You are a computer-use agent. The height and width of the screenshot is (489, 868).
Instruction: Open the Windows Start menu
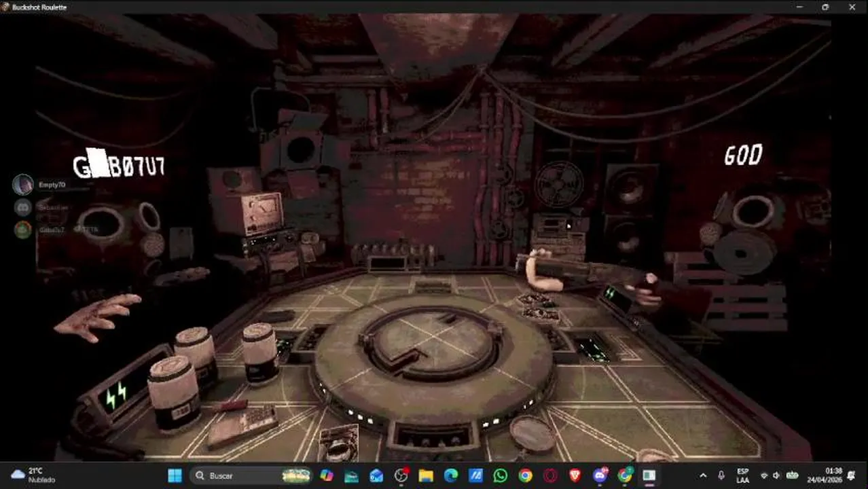click(x=175, y=475)
